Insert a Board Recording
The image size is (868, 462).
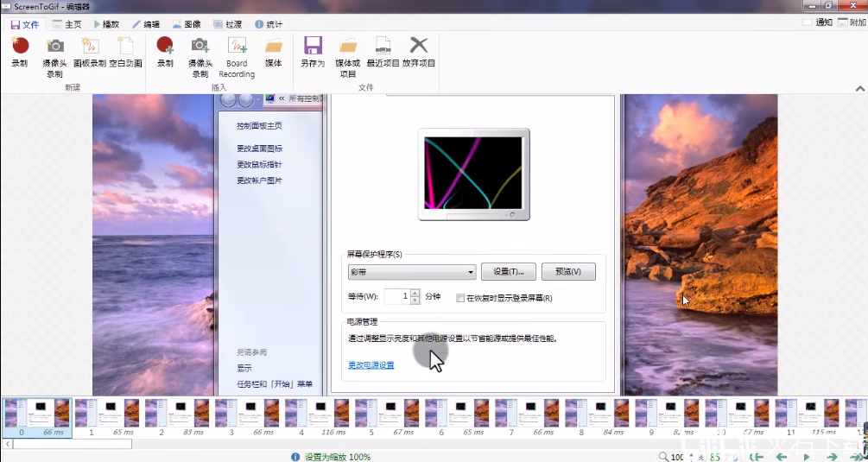point(237,58)
